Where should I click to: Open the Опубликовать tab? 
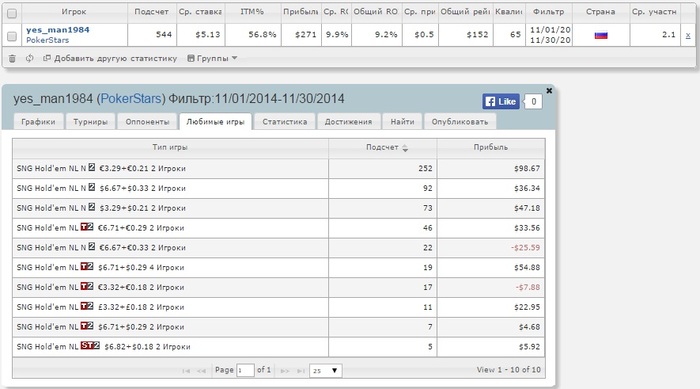pyautogui.click(x=460, y=121)
